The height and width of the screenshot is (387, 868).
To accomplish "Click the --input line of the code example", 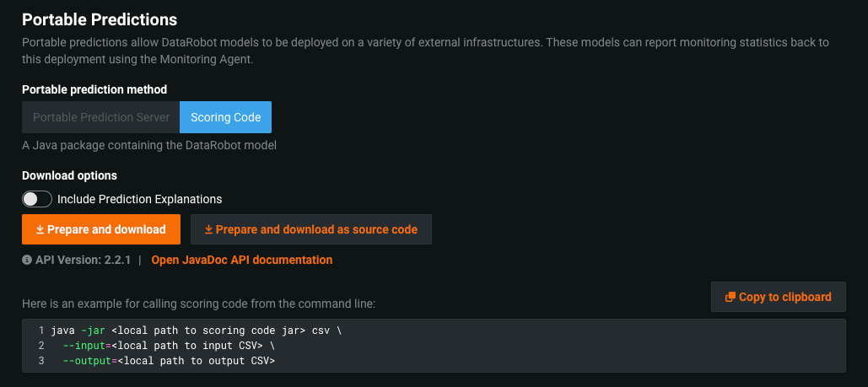I will (x=169, y=346).
